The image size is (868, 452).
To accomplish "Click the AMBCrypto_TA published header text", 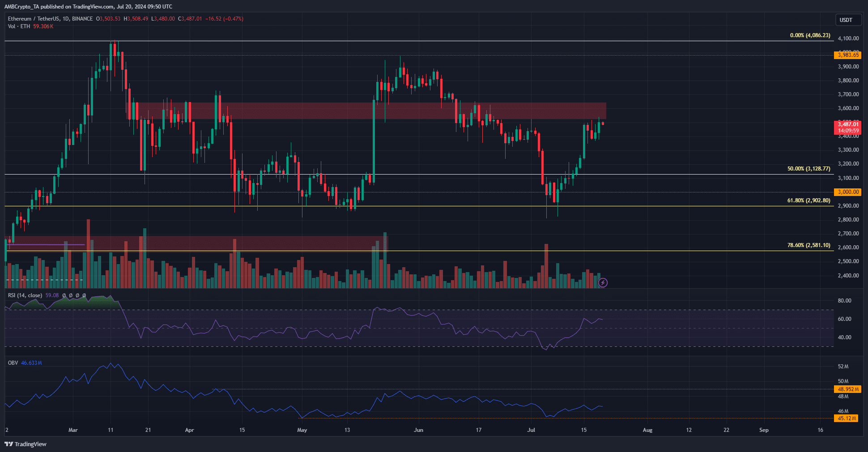I will click(88, 7).
